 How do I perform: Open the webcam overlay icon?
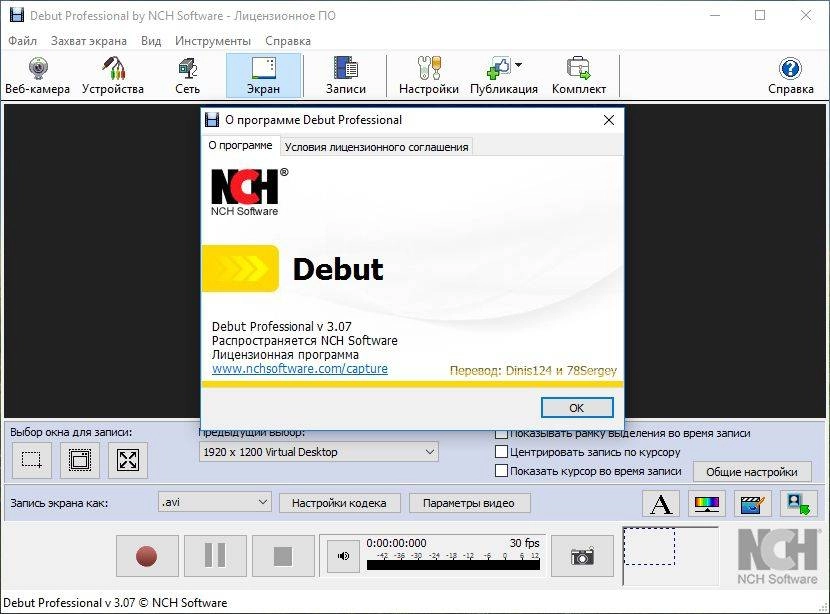798,503
